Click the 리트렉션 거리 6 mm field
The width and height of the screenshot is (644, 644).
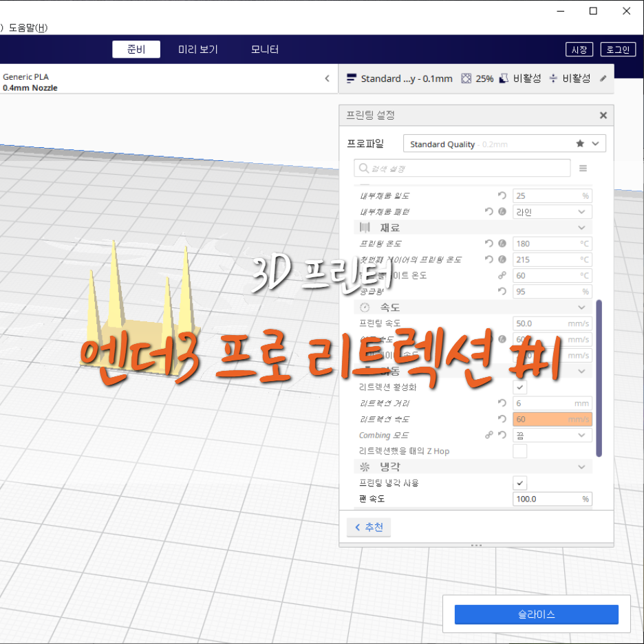(x=552, y=403)
